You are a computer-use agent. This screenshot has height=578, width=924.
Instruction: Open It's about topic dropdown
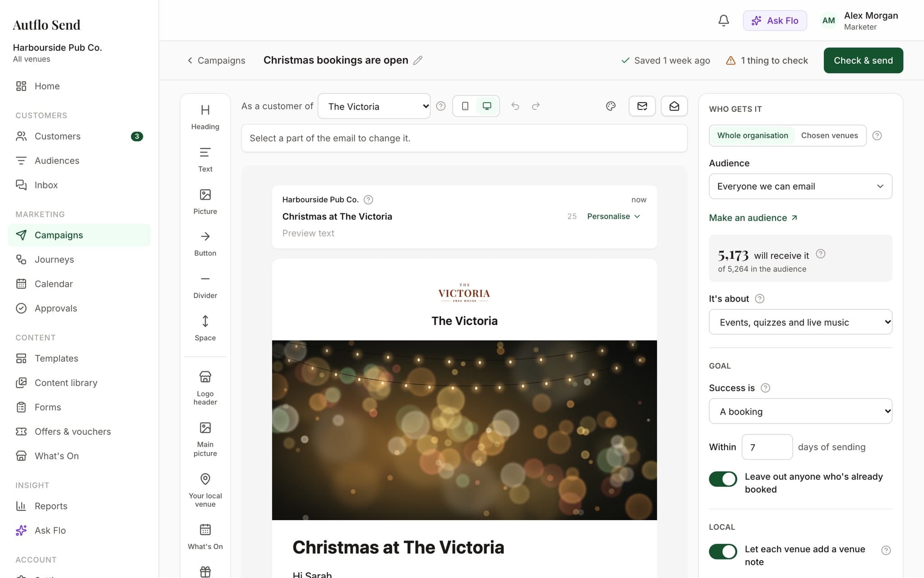[x=800, y=322]
